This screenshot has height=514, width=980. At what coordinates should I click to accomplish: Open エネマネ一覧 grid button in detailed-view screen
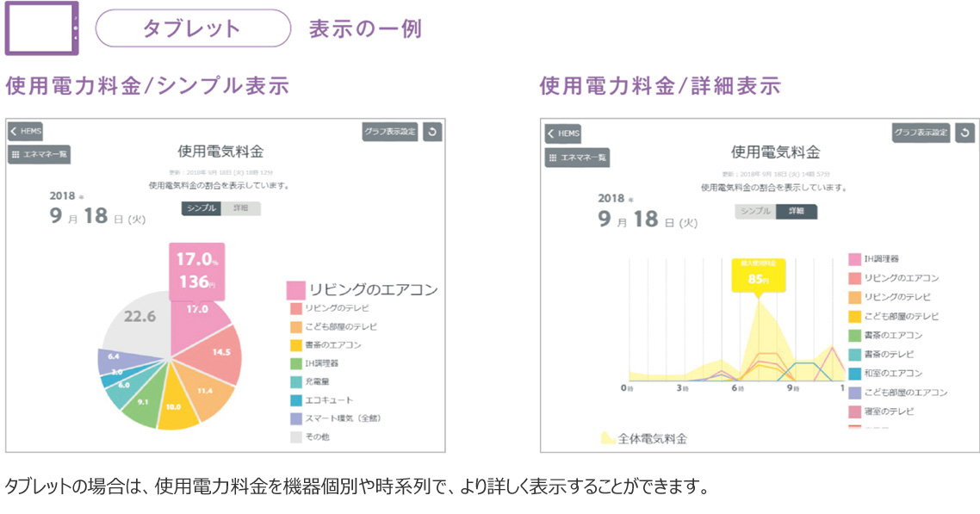[578, 158]
